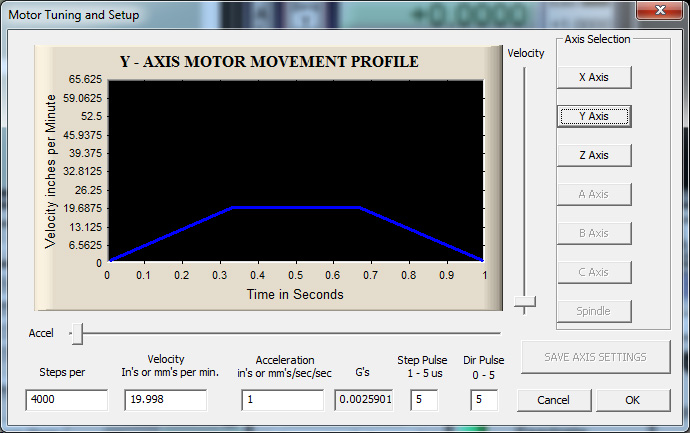Click the C Axis button
690x433 pixels.
pos(593,272)
